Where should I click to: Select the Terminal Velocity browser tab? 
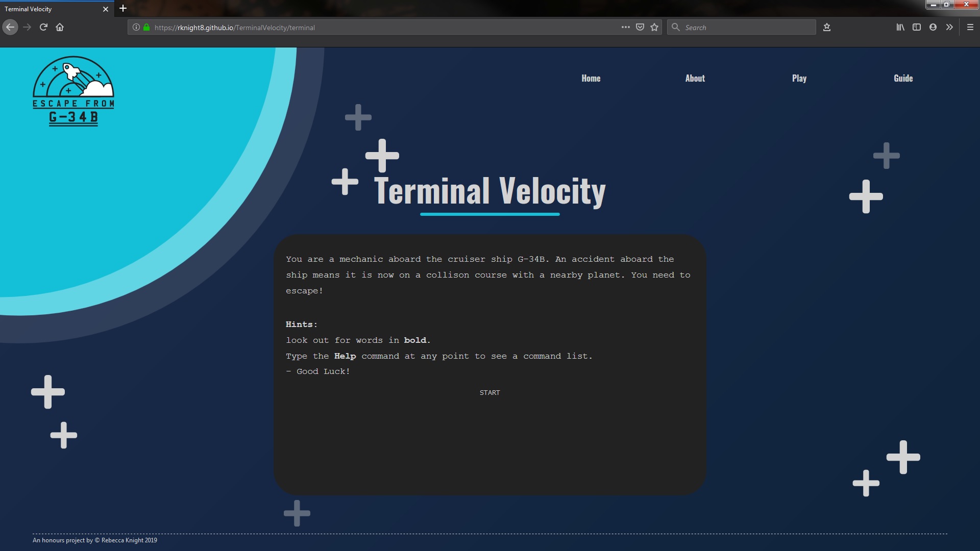(51, 9)
